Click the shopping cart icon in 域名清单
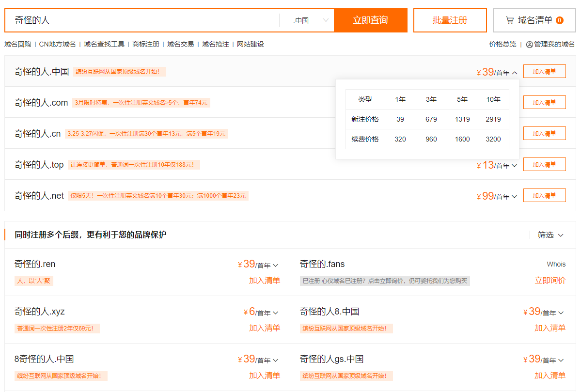Image resolution: width=581 pixels, height=392 pixels. pos(509,20)
